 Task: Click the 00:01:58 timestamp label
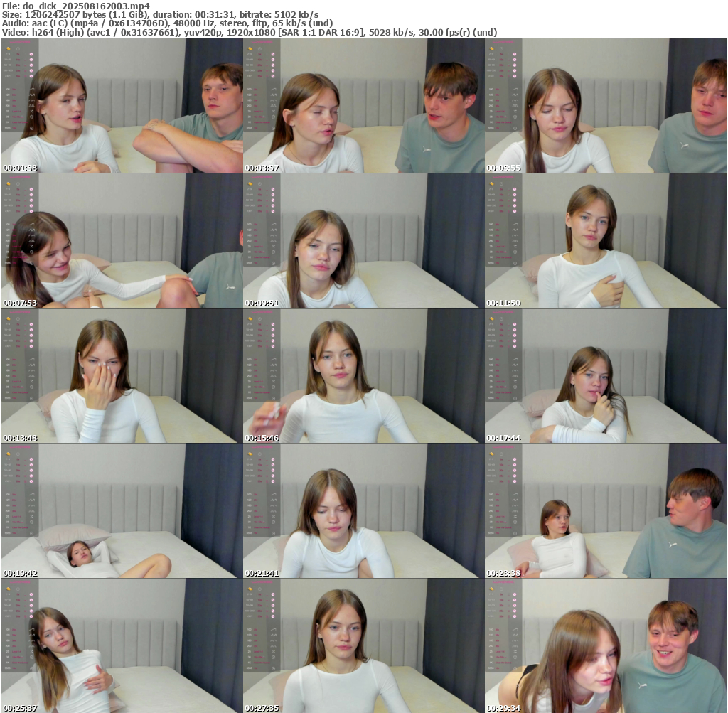[20, 168]
